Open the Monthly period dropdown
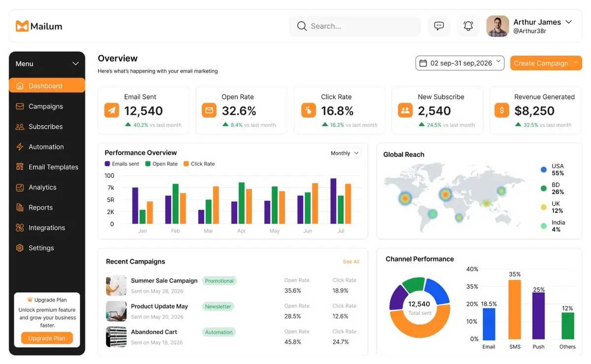 [x=345, y=153]
